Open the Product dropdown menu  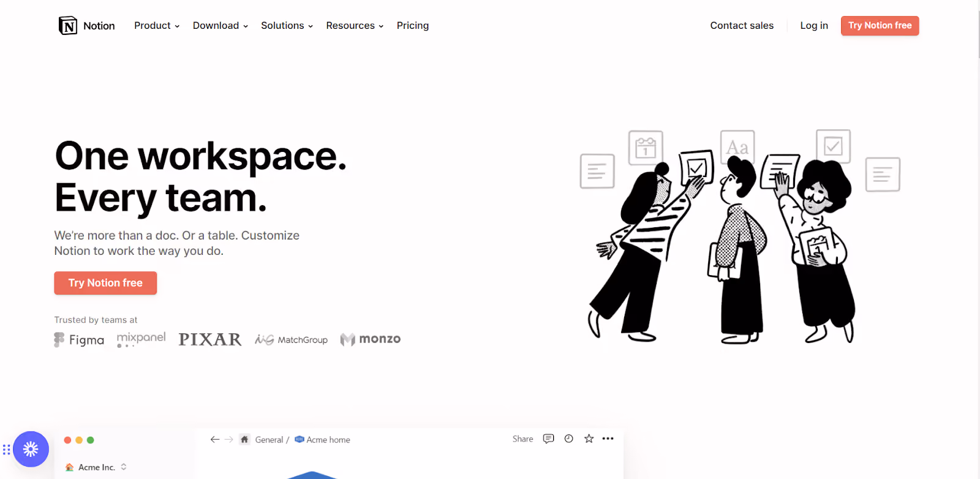[157, 26]
